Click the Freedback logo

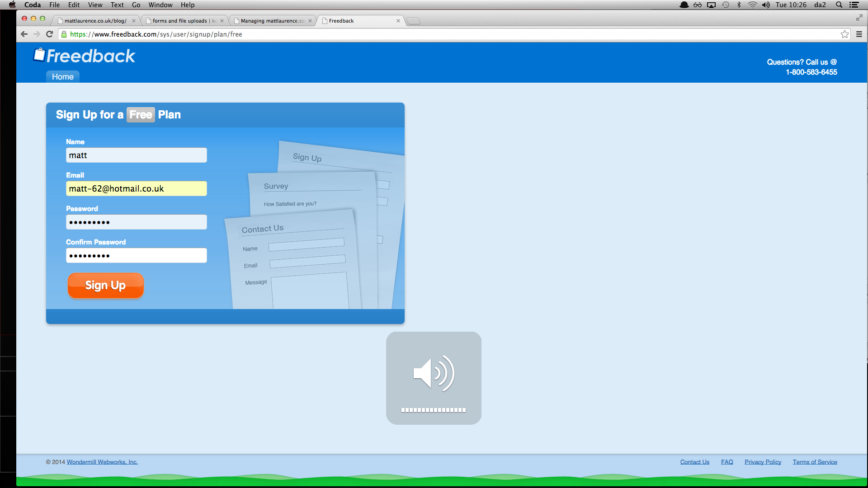[x=85, y=56]
